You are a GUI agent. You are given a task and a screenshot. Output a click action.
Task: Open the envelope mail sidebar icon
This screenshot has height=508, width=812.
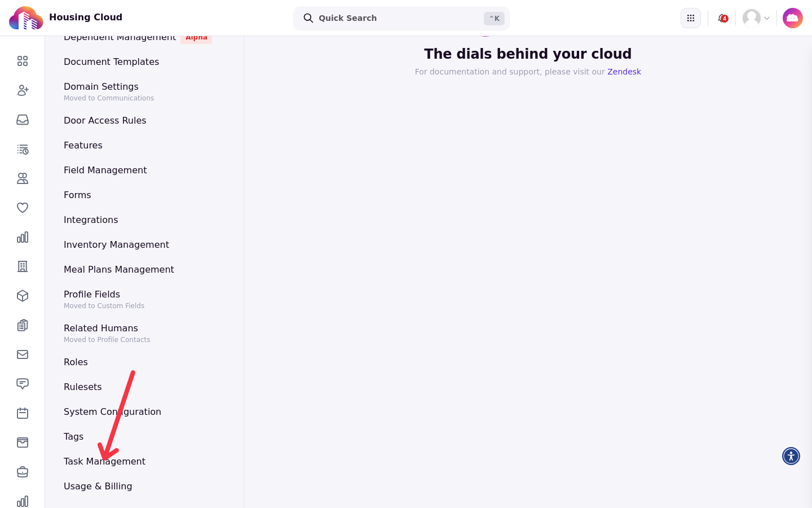23,354
